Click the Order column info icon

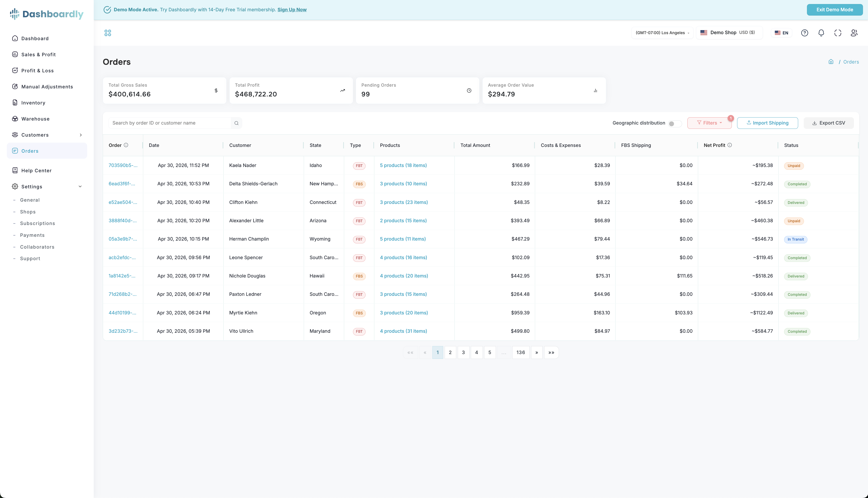(126, 145)
